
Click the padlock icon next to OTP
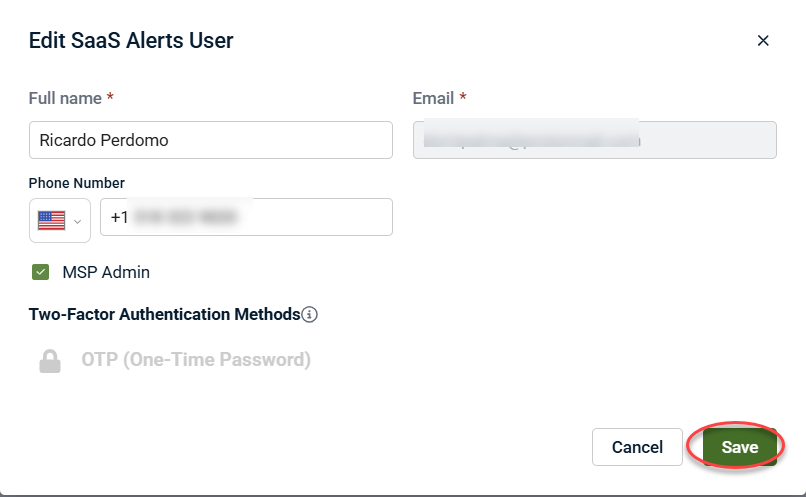pos(50,361)
